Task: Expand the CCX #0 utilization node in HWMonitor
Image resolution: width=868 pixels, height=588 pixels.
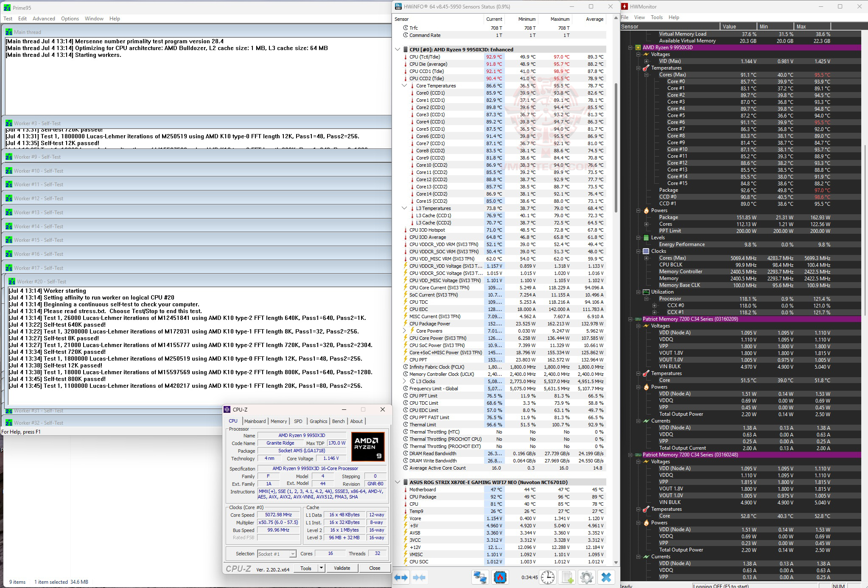Action: (654, 305)
